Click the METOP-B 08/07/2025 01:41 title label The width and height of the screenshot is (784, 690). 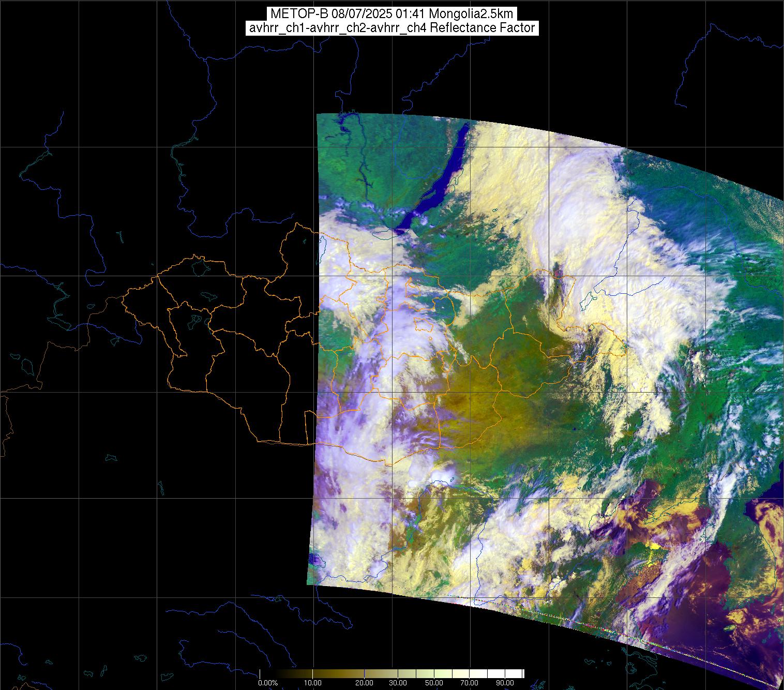(x=391, y=14)
